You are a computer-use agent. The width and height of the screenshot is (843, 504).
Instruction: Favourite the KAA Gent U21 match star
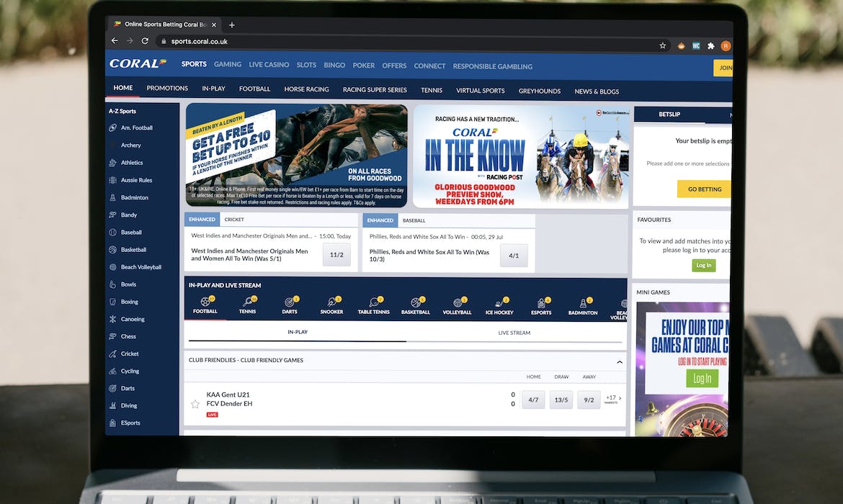[195, 404]
